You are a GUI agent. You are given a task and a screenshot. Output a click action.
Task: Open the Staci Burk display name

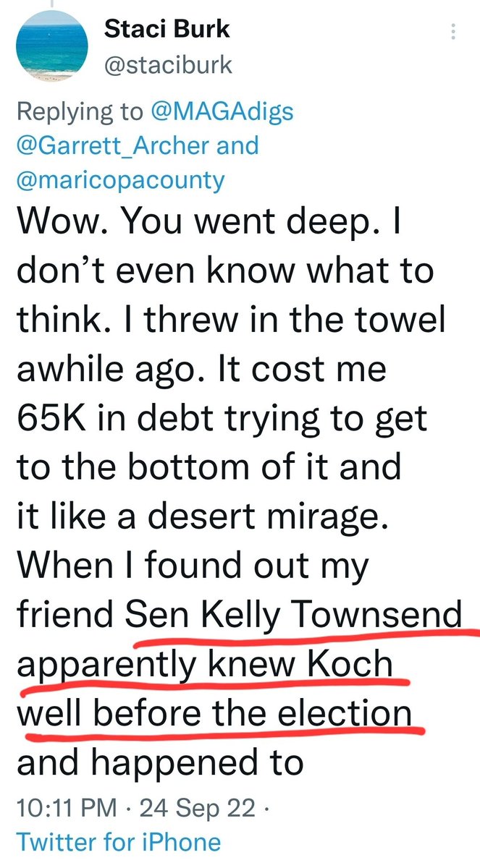pos(168,30)
